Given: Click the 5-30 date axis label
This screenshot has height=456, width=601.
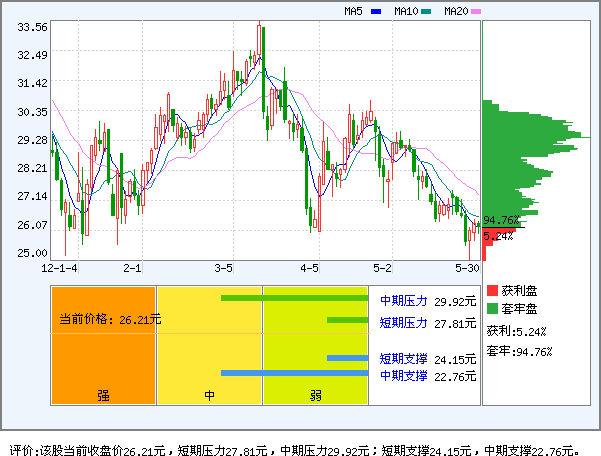Looking at the screenshot, I should (x=467, y=269).
